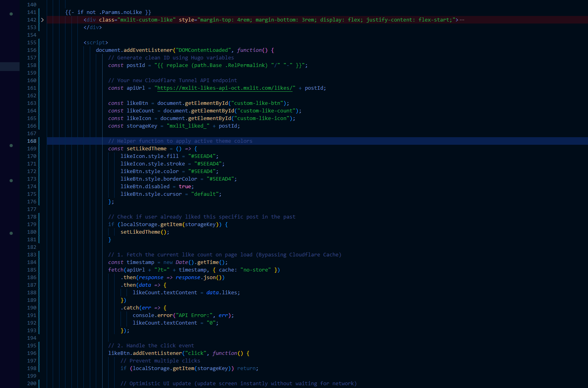This screenshot has width=588, height=388.
Task: Click the true keyword after likeBtn.disabled
Action: tap(185, 187)
